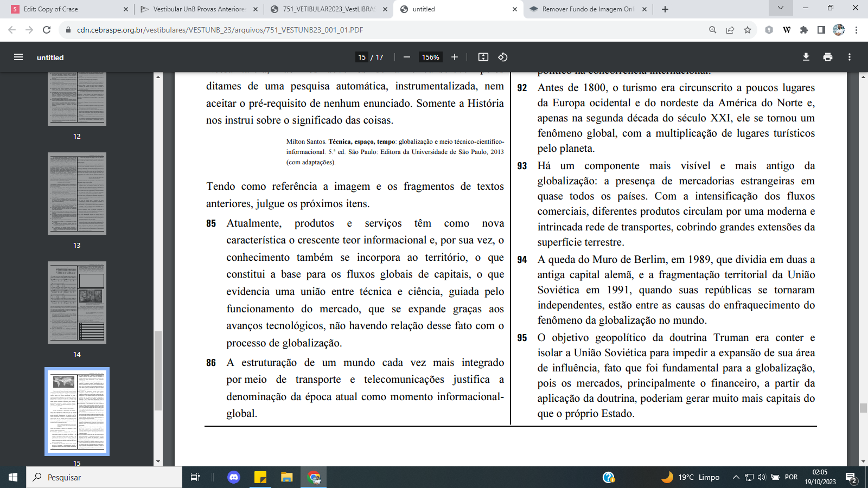Select page 12 thumbnail
The width and height of the screenshot is (868, 488).
77,99
